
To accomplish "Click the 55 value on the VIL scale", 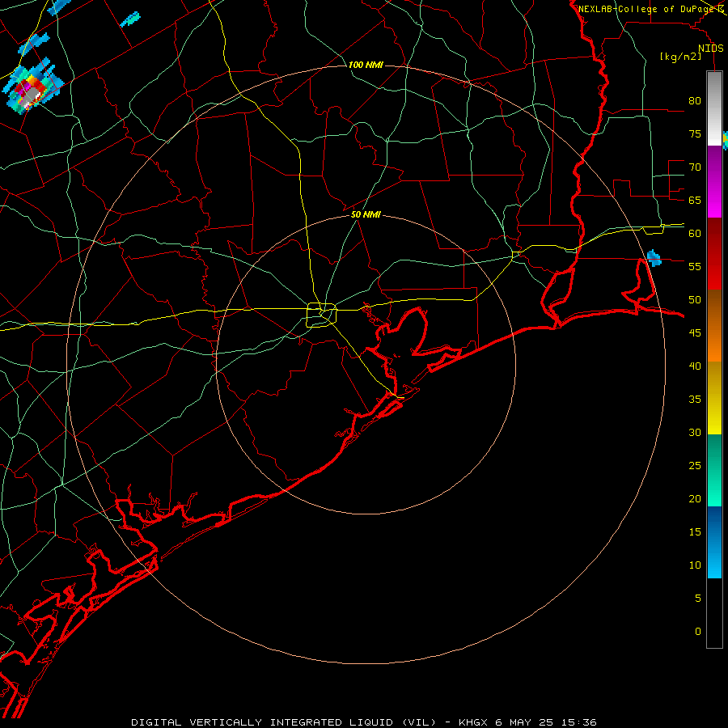I will point(695,266).
